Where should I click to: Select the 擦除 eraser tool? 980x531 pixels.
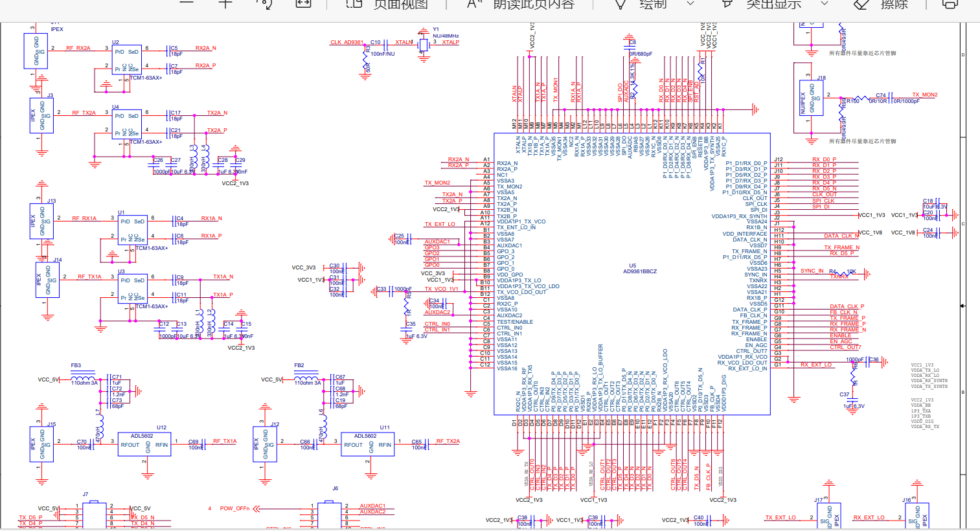point(881,4)
